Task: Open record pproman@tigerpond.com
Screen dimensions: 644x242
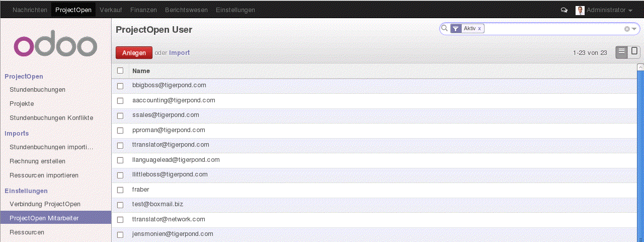Action: (x=169, y=131)
